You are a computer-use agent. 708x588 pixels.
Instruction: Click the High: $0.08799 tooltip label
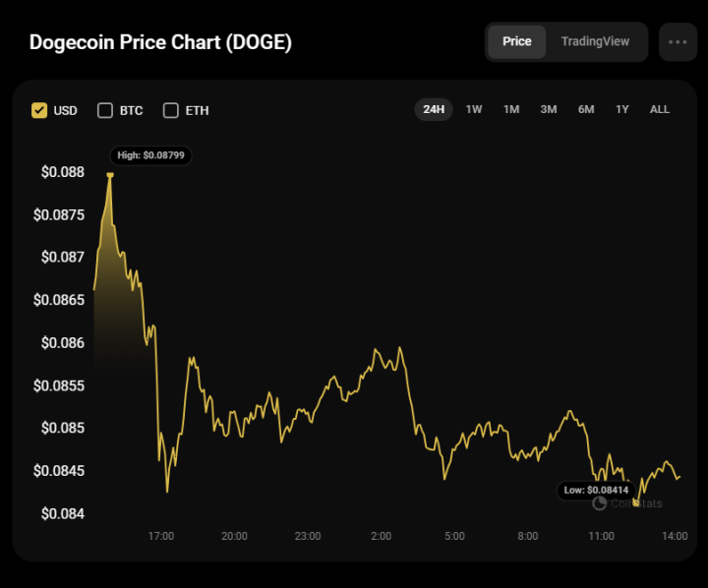150,155
